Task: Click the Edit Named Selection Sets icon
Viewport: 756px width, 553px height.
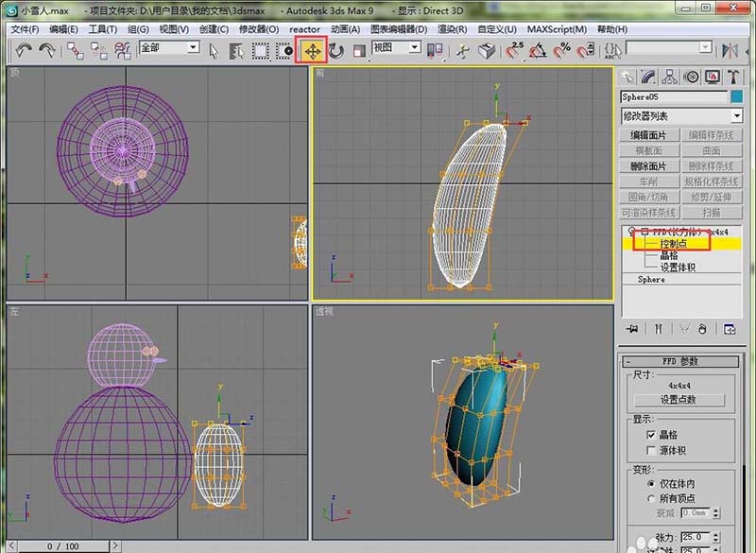Action: (x=612, y=50)
